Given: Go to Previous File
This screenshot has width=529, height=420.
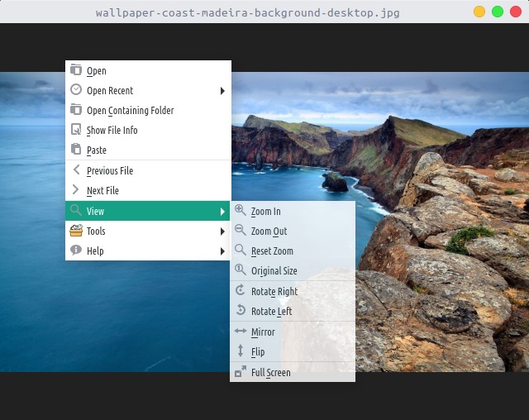Looking at the screenshot, I should (148, 170).
